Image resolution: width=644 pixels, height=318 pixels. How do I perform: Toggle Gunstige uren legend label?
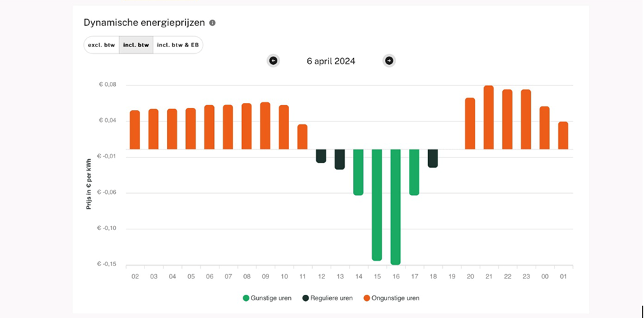tap(270, 298)
